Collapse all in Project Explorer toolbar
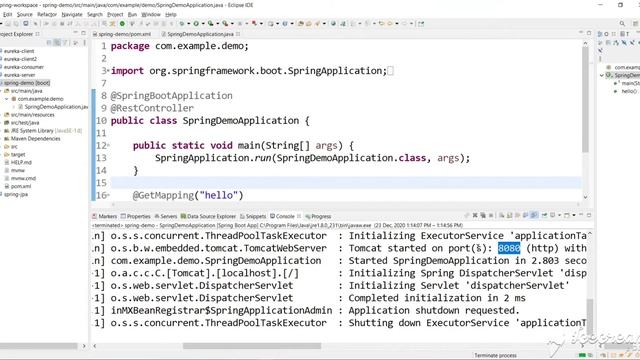This screenshot has height=360, width=640. click(49, 42)
